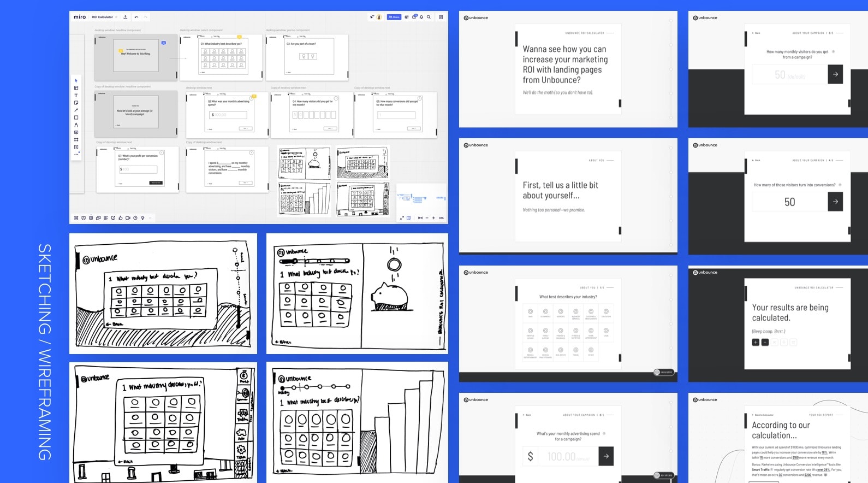
Task: Enter fullscreen via diagonal arrows icon
Action: pyautogui.click(x=402, y=217)
